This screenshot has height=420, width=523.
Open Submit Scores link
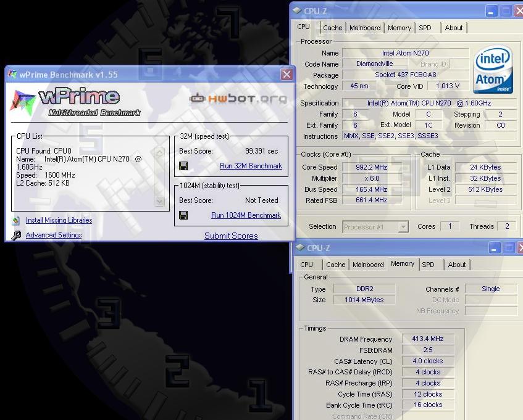click(231, 236)
